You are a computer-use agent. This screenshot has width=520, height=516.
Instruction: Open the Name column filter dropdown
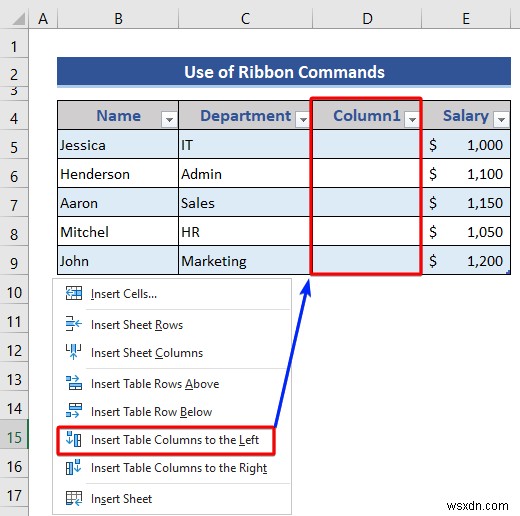[169, 119]
